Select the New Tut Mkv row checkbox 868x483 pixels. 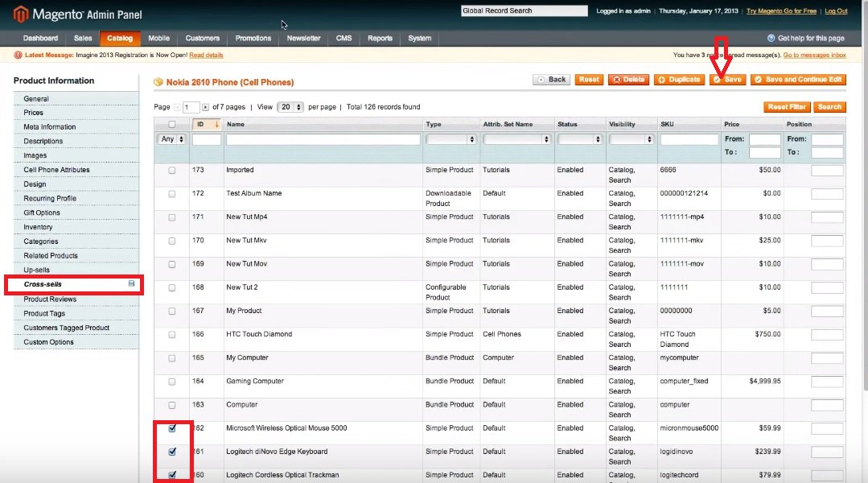click(172, 241)
